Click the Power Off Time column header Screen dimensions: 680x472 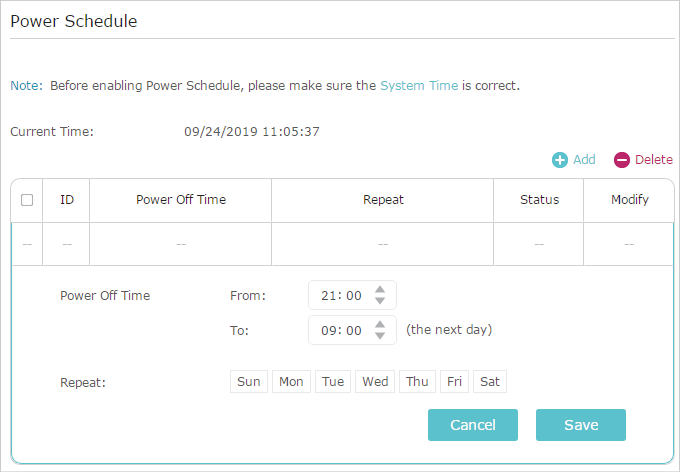coord(181,200)
